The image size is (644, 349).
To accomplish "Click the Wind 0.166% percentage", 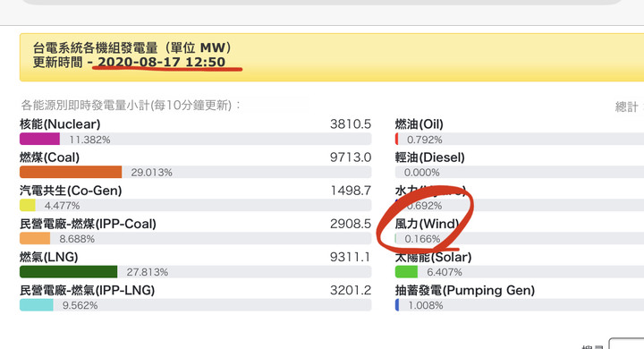I will (422, 239).
